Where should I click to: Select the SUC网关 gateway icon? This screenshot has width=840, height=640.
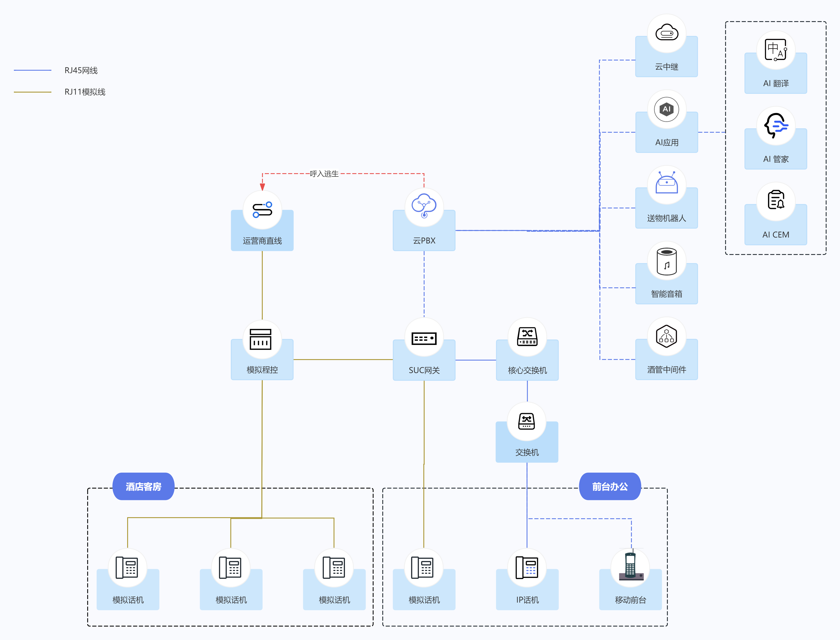tap(424, 338)
